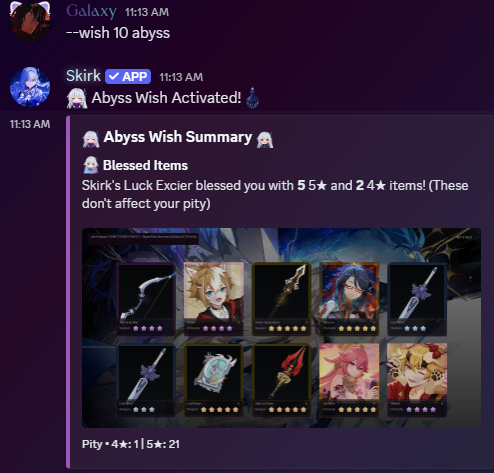This screenshot has height=473, width=494.
Task: Open the cat-eared blonde character card
Action: [214, 299]
